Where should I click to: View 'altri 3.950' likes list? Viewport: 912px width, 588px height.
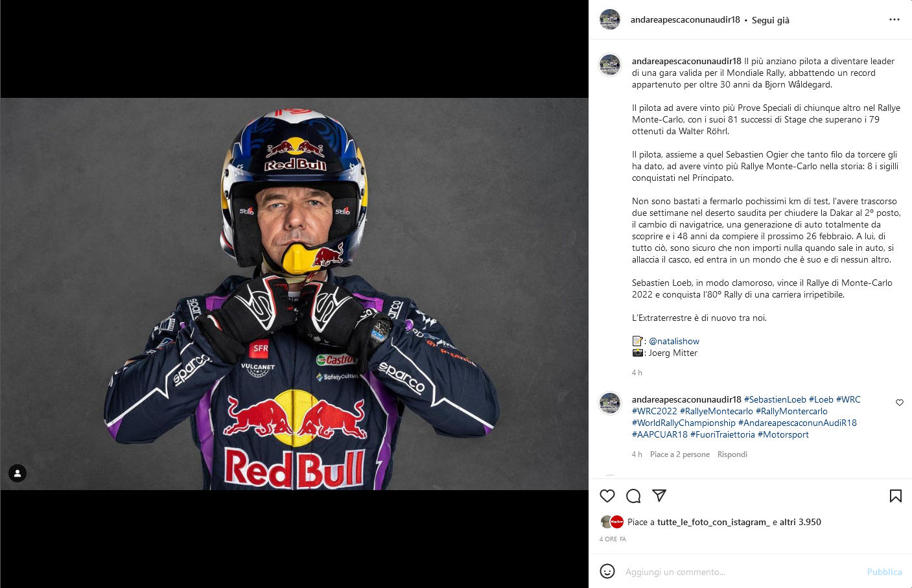tap(801, 522)
